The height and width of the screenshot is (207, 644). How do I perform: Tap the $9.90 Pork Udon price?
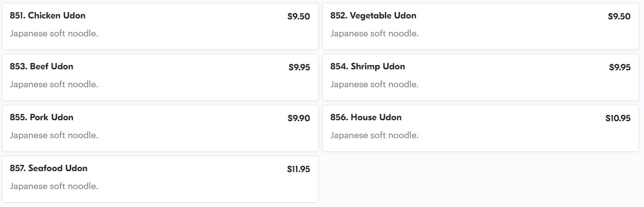tap(298, 118)
